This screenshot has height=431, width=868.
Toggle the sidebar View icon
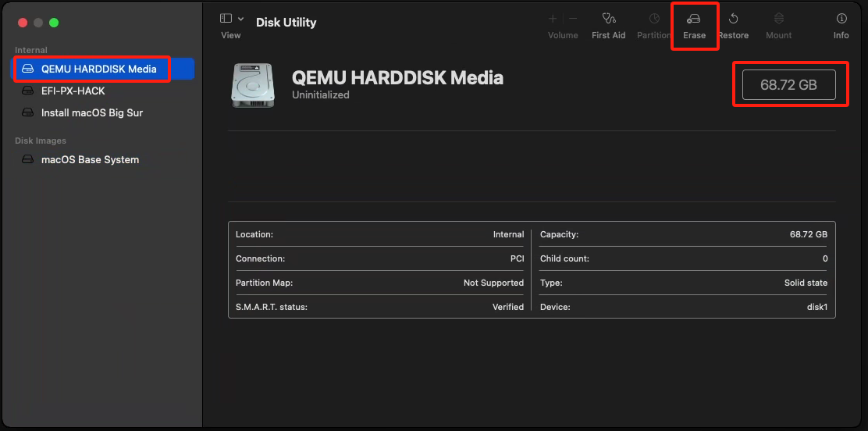[x=226, y=18]
